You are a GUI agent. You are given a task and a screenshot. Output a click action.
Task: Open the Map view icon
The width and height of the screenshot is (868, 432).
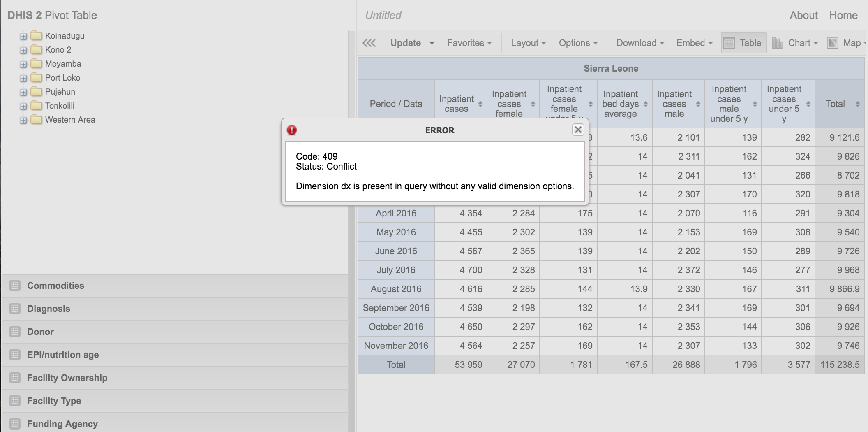pyautogui.click(x=833, y=43)
